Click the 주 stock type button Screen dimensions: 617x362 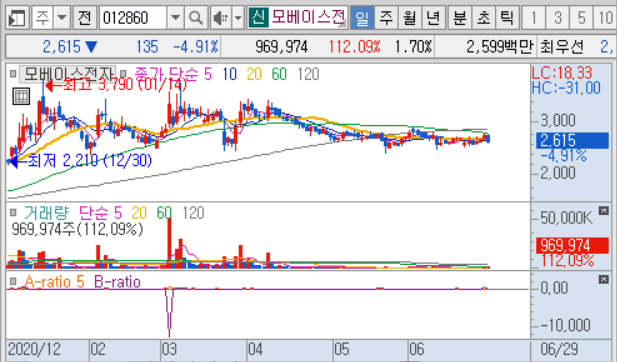click(x=42, y=18)
